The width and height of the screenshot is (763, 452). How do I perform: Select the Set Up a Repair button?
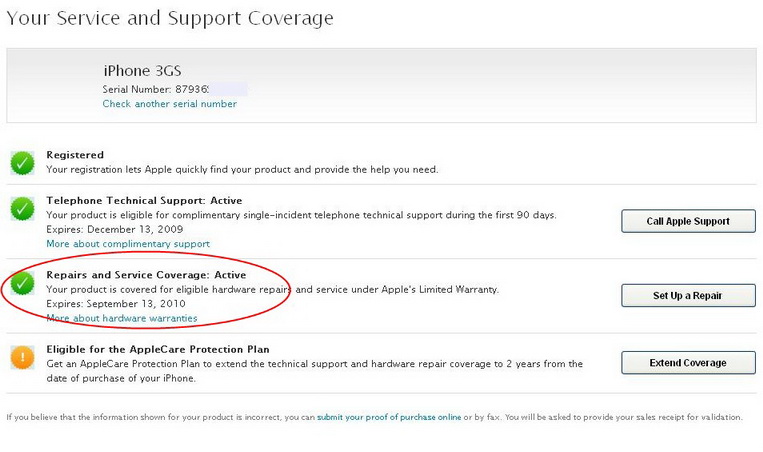tap(688, 295)
